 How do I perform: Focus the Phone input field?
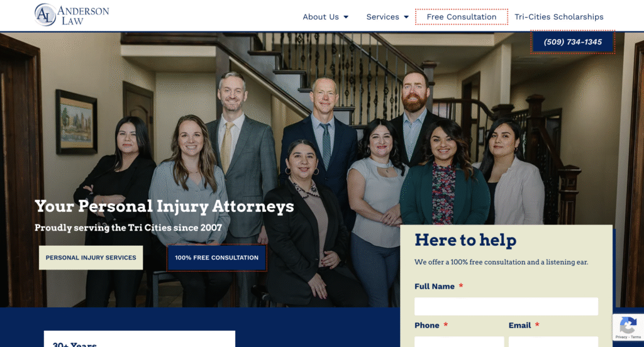click(459, 342)
